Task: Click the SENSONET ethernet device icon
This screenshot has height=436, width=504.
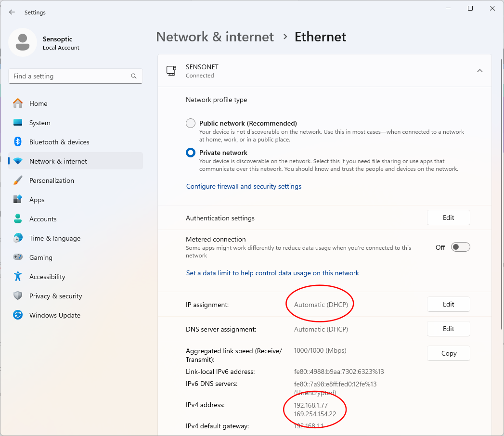Action: (x=171, y=71)
